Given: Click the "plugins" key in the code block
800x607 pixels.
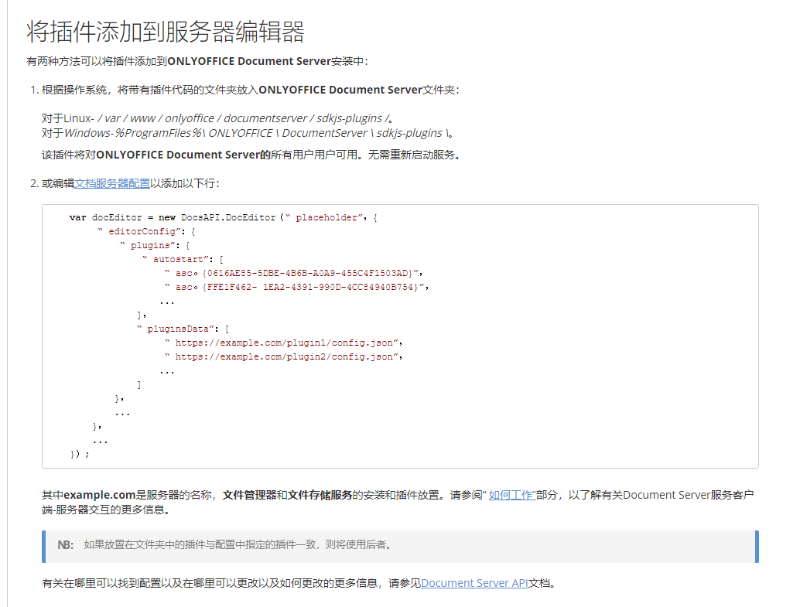Looking at the screenshot, I should (152, 245).
